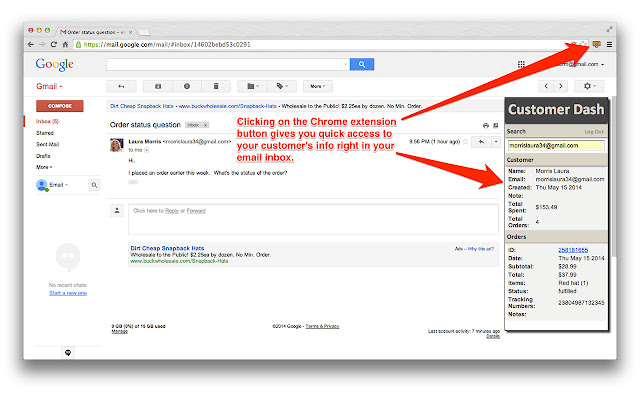Image resolution: width=640 pixels, height=400 pixels.
Task: Click the Forward link in reply box
Action: (196, 211)
